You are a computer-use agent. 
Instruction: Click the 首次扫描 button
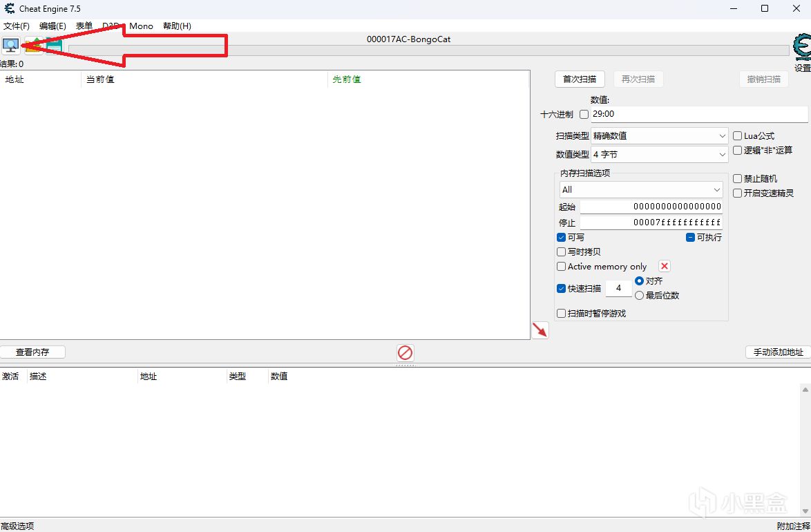click(x=580, y=79)
